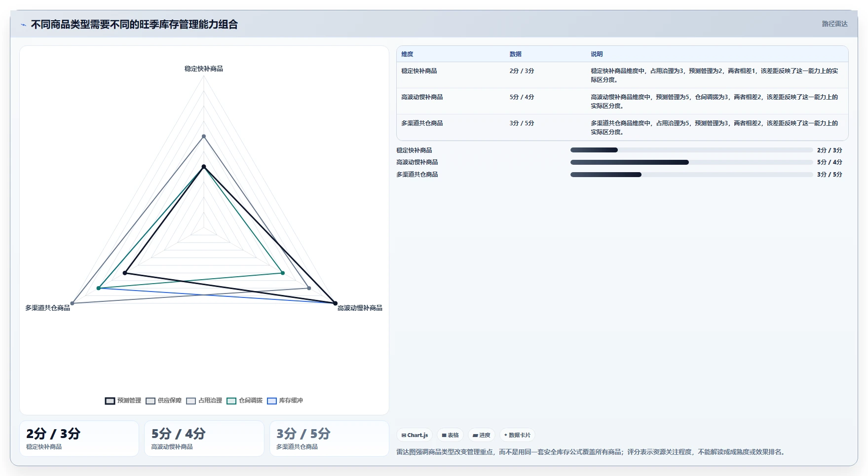Click the footer note starting with 雷达图强调商品类型

592,452
